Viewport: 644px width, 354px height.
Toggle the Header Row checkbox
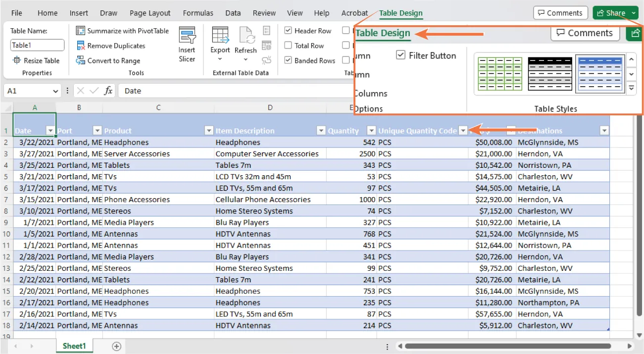coord(288,30)
